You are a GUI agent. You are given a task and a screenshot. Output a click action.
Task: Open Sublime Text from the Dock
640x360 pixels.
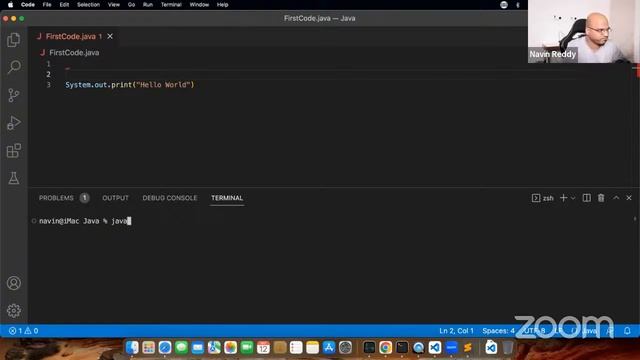click(x=468, y=348)
